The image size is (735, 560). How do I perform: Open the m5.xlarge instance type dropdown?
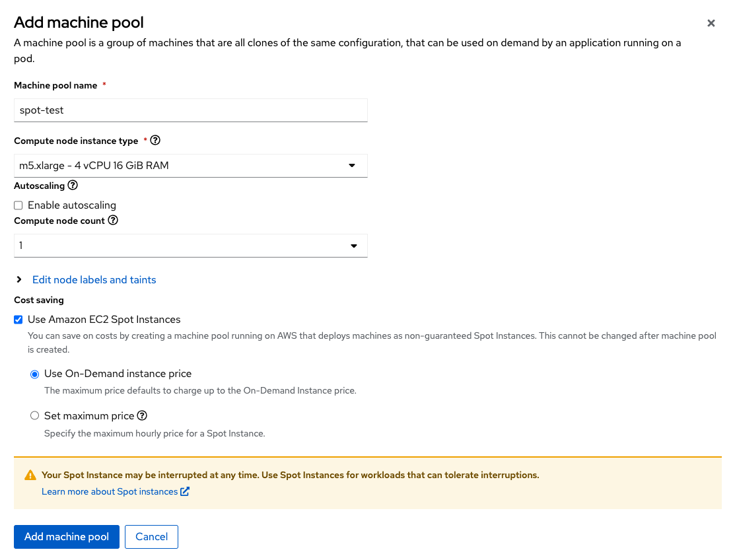coord(191,165)
